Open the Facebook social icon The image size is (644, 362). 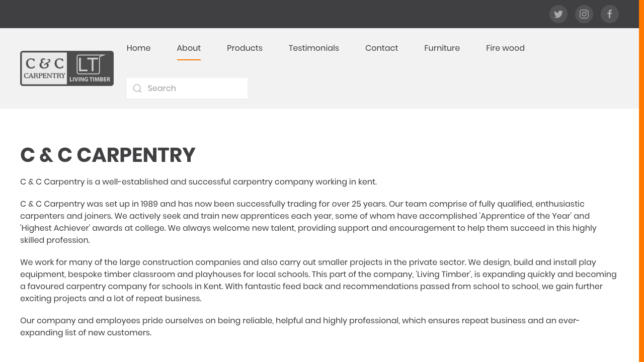pyautogui.click(x=610, y=14)
